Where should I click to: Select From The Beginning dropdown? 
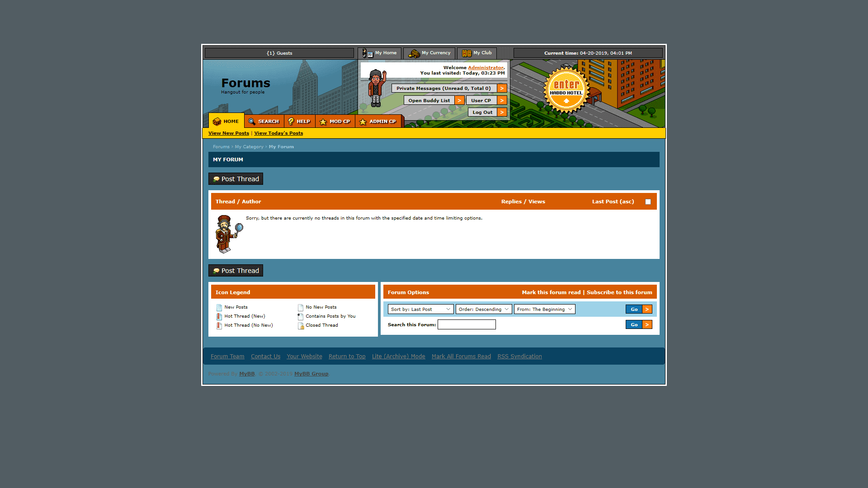[544, 309]
